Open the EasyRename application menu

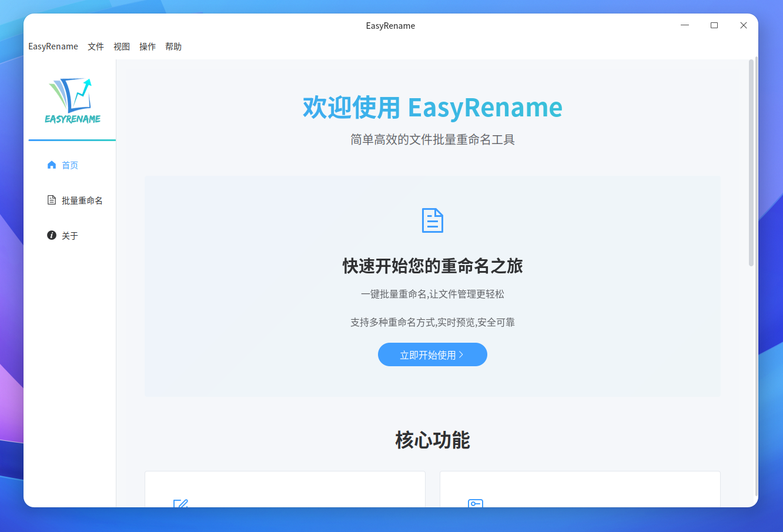tap(53, 47)
